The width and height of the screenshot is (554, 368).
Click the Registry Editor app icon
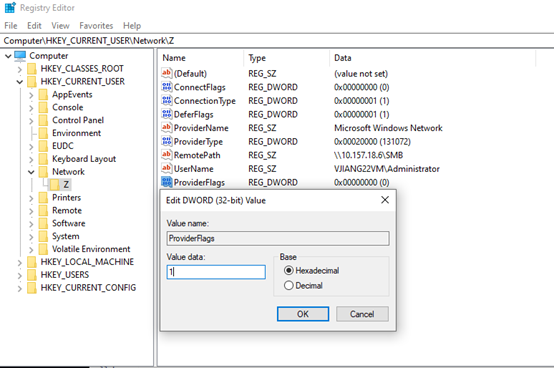click(x=10, y=7)
